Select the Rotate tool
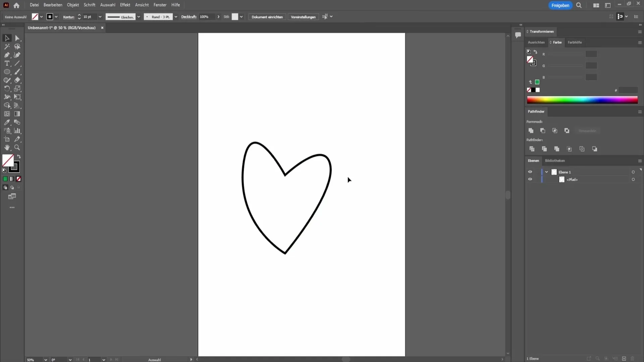The image size is (644, 362). (7, 88)
